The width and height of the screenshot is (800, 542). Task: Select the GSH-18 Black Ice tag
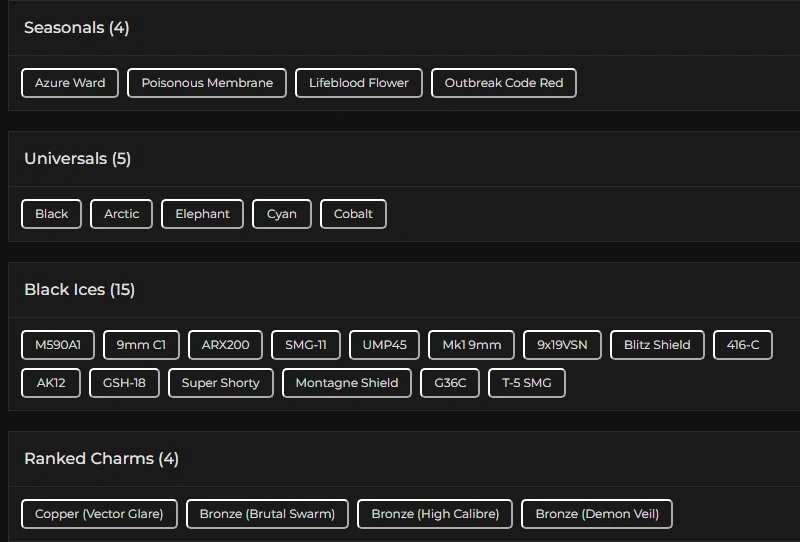(124, 383)
